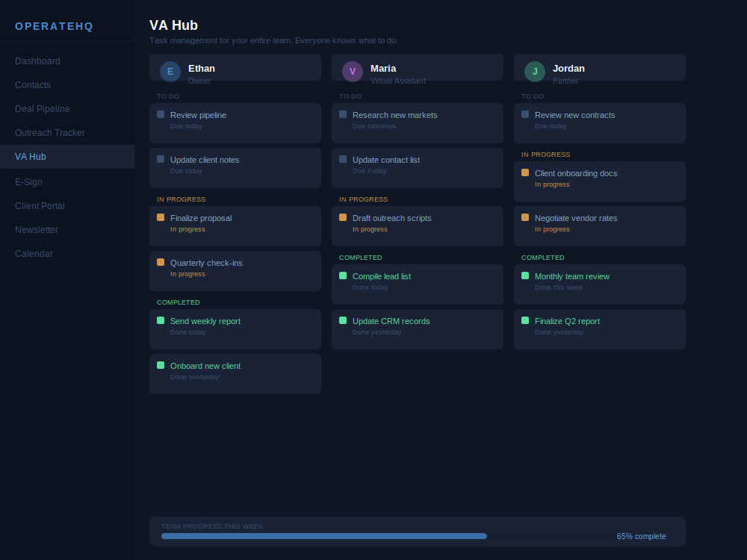The width and height of the screenshot is (747, 560).
Task: Uncheck Compile lead list task
Action: pos(343,276)
